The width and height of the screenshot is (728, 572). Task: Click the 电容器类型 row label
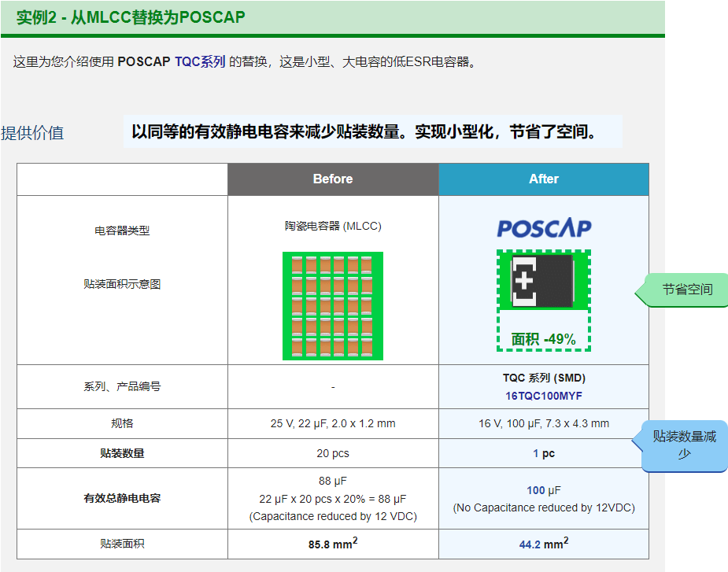click(122, 231)
